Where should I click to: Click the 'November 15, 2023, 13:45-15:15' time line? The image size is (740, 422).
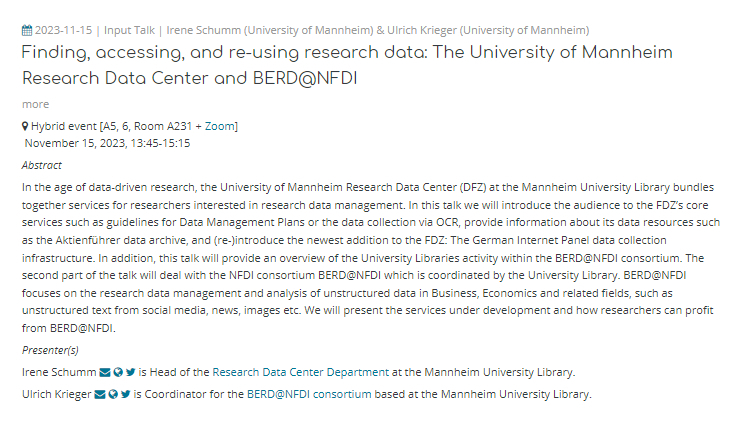point(107,143)
